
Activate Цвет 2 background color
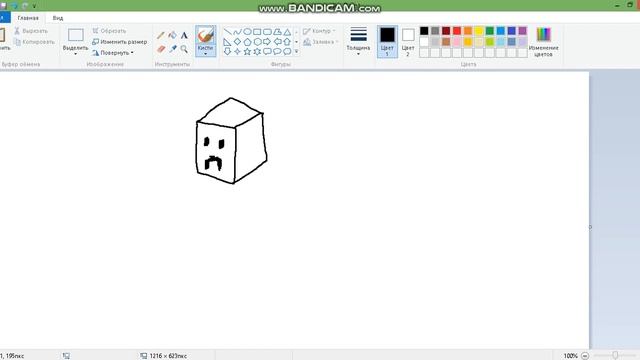(408, 42)
